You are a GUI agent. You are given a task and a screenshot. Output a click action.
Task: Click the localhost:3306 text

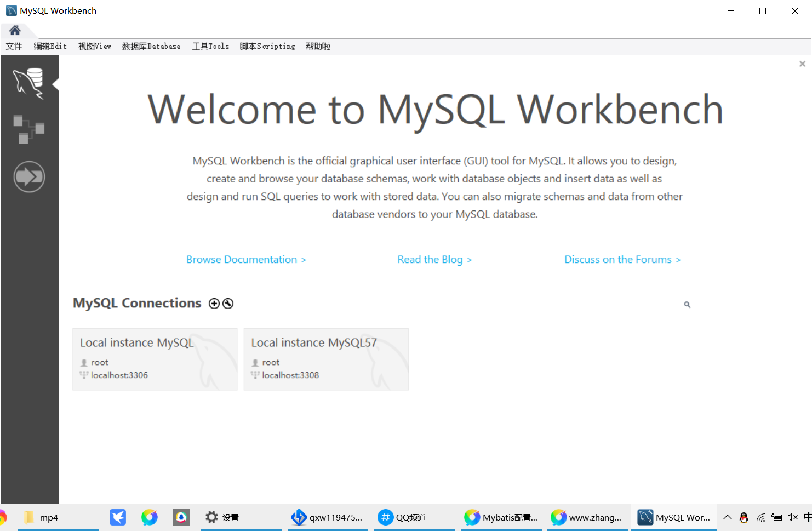[x=119, y=375]
